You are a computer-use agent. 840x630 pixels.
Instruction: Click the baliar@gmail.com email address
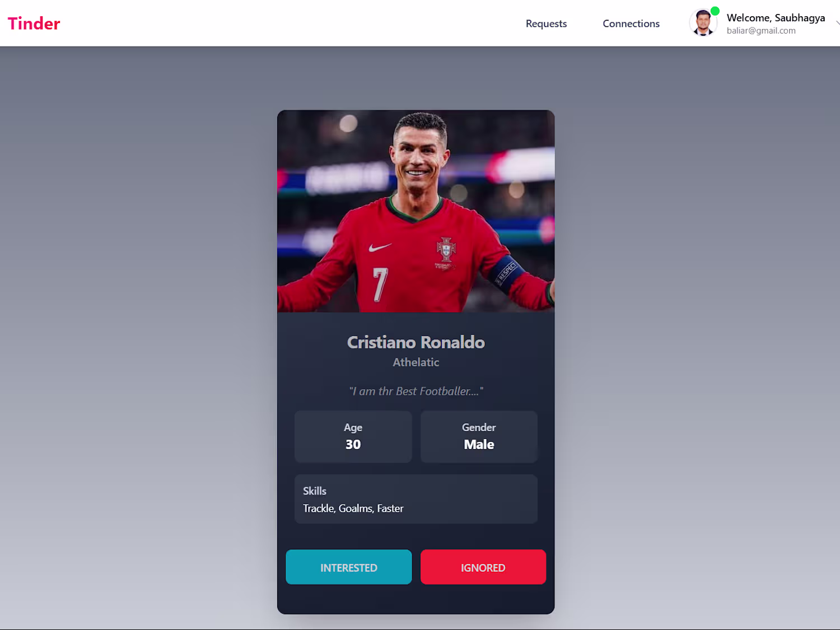[761, 31]
